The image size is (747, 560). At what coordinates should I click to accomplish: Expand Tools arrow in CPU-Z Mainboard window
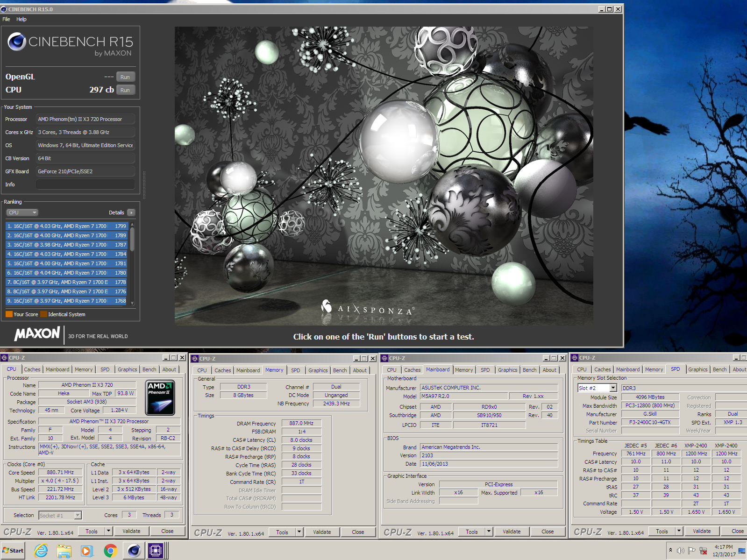489,532
